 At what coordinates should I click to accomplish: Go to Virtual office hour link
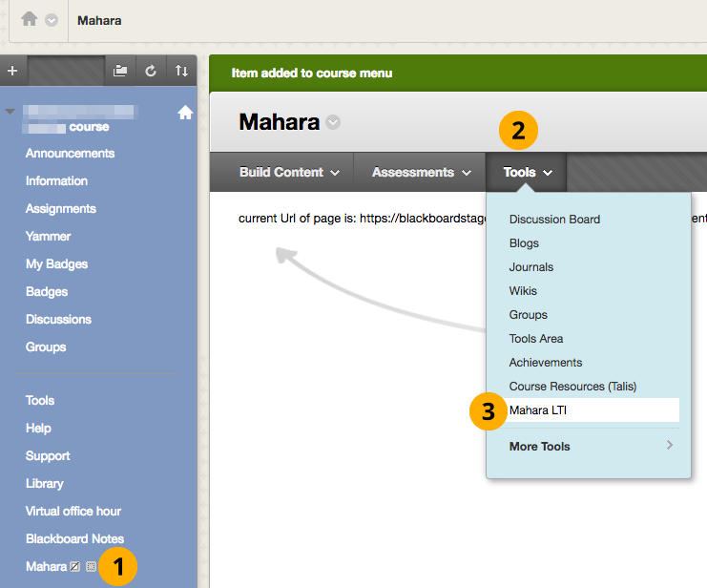click(x=73, y=511)
